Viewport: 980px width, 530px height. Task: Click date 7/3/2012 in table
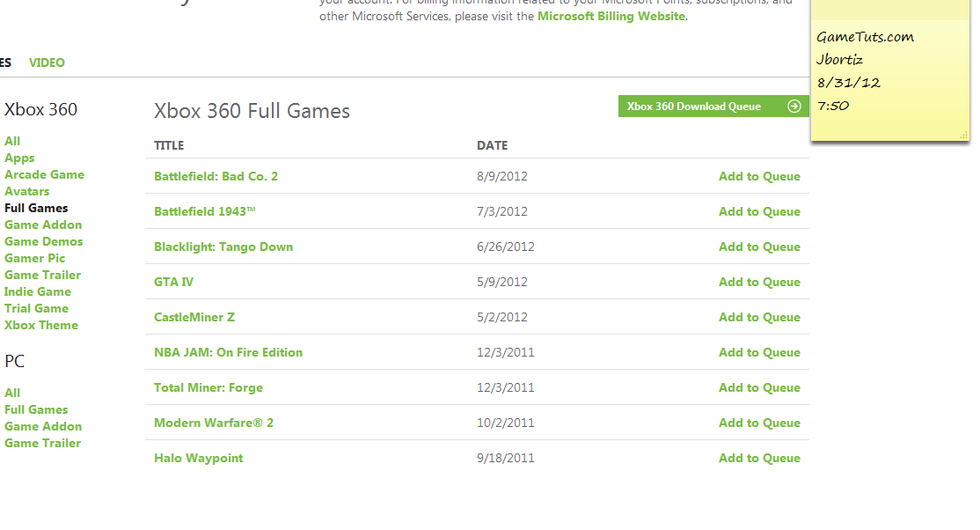pyautogui.click(x=501, y=211)
